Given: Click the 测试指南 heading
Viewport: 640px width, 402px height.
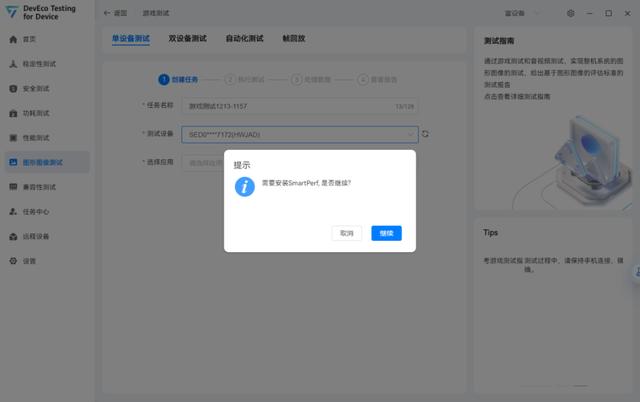Looking at the screenshot, I should click(x=499, y=41).
